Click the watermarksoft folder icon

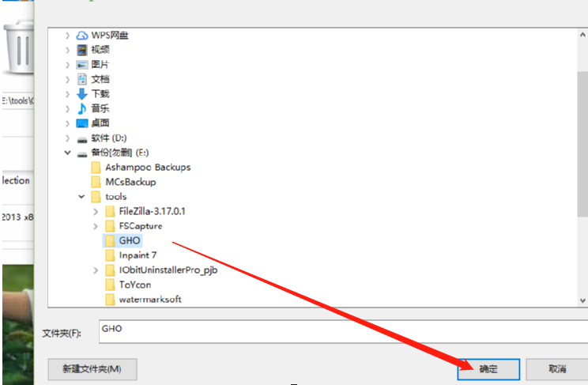click(110, 300)
